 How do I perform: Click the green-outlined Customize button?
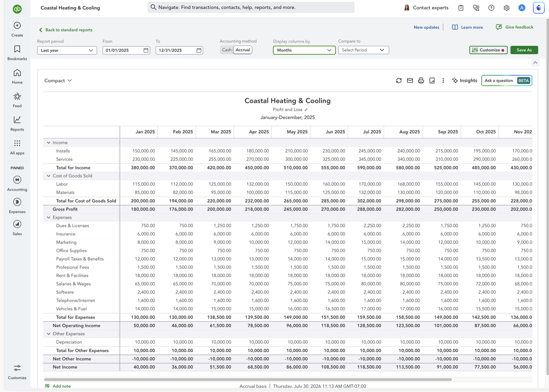tap(488, 50)
